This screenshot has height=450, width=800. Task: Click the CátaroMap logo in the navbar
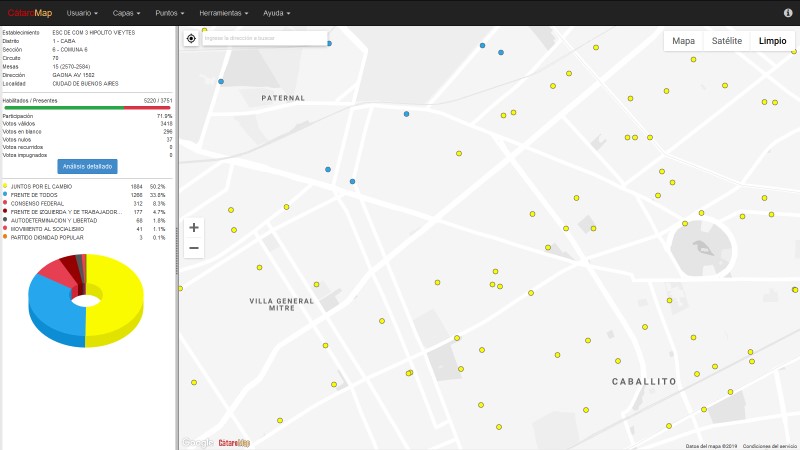coord(30,13)
